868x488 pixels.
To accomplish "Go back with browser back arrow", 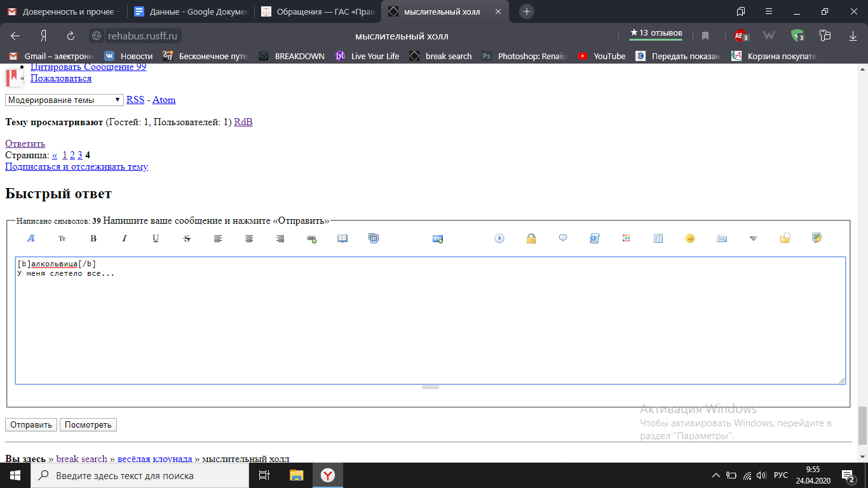I will click(x=15, y=36).
